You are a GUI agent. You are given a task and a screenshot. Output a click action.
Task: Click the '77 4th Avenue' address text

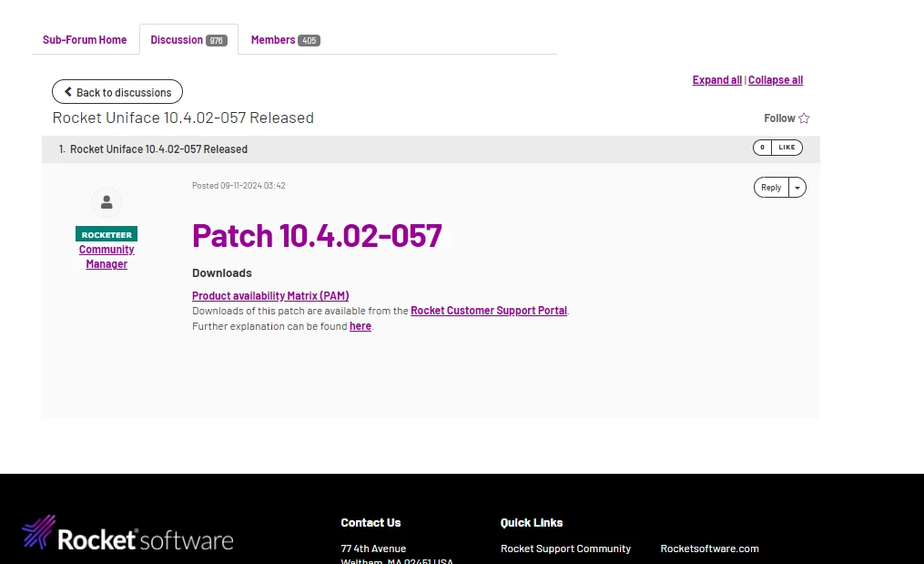pos(373,549)
